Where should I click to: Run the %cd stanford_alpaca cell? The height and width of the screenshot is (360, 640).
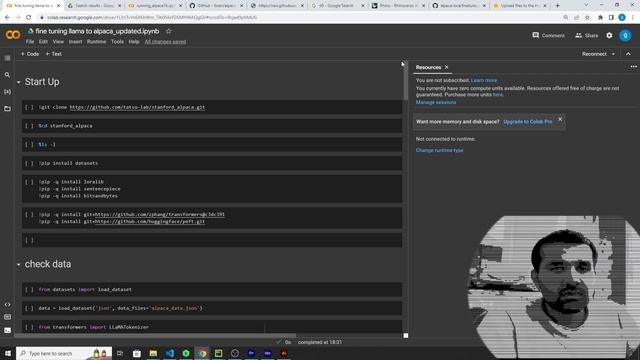click(29, 126)
